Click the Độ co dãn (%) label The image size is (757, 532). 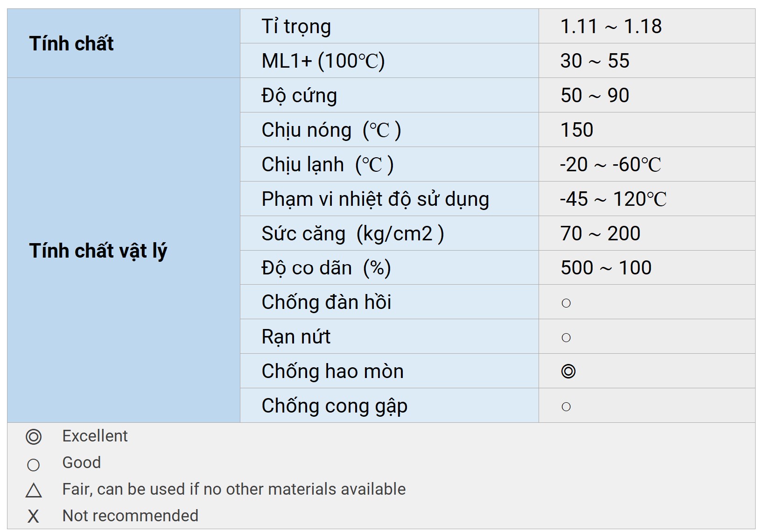pos(326,268)
